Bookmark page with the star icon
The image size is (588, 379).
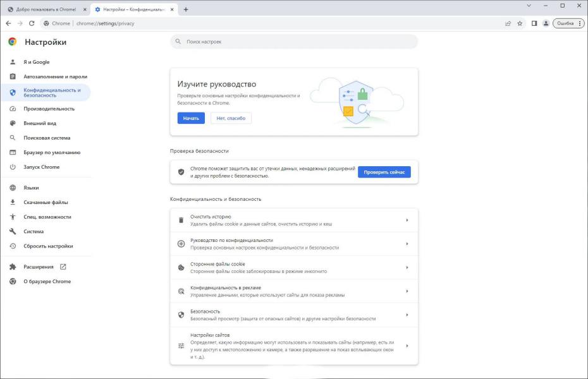pyautogui.click(x=520, y=23)
